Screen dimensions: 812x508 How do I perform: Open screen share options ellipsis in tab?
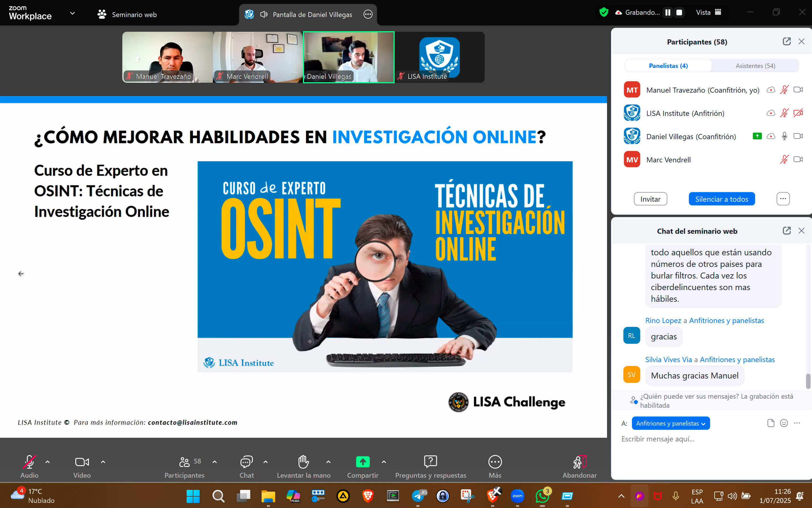pos(368,14)
